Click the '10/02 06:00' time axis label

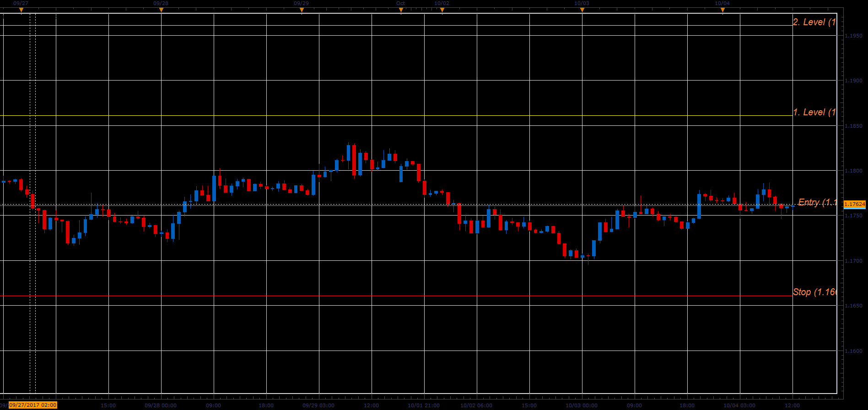(x=476, y=405)
